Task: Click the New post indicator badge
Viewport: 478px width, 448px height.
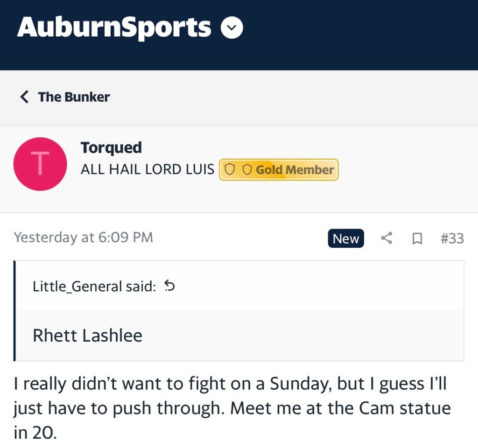Action: coord(345,238)
